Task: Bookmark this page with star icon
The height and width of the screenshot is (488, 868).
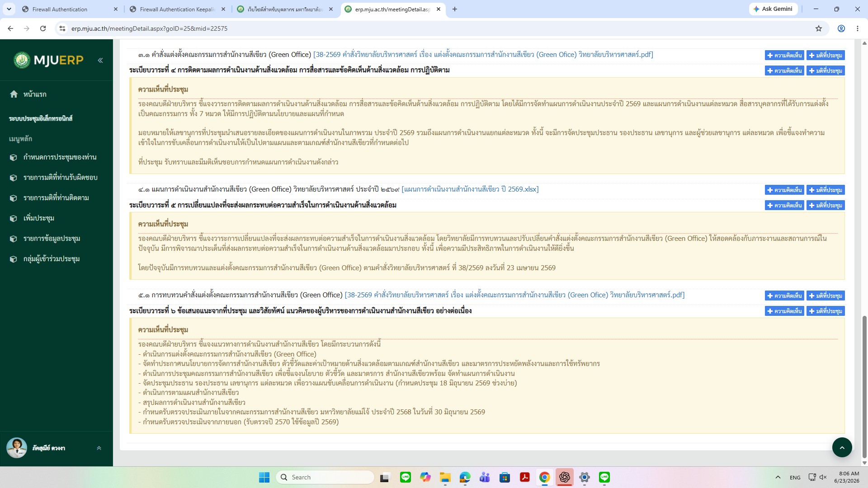Action: tap(819, 28)
